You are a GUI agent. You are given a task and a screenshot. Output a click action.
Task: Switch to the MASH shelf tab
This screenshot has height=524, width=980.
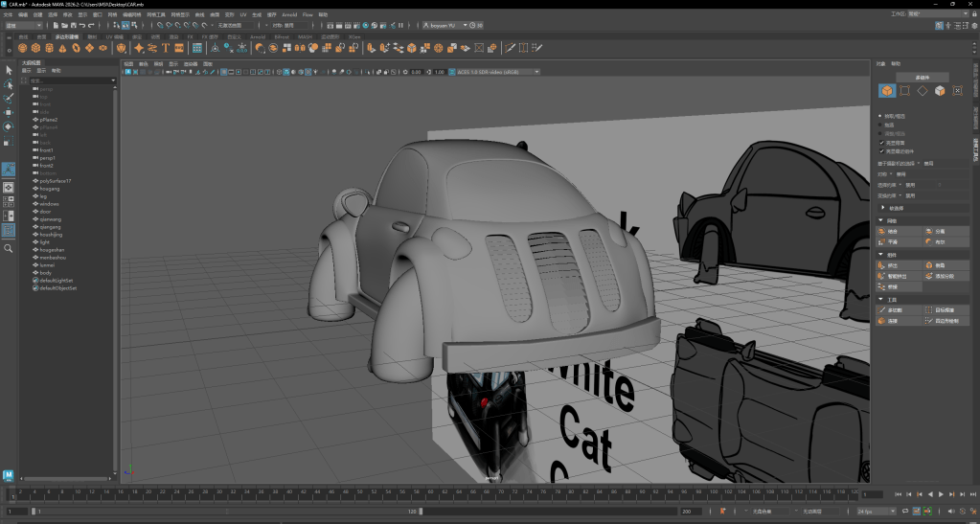(x=305, y=36)
